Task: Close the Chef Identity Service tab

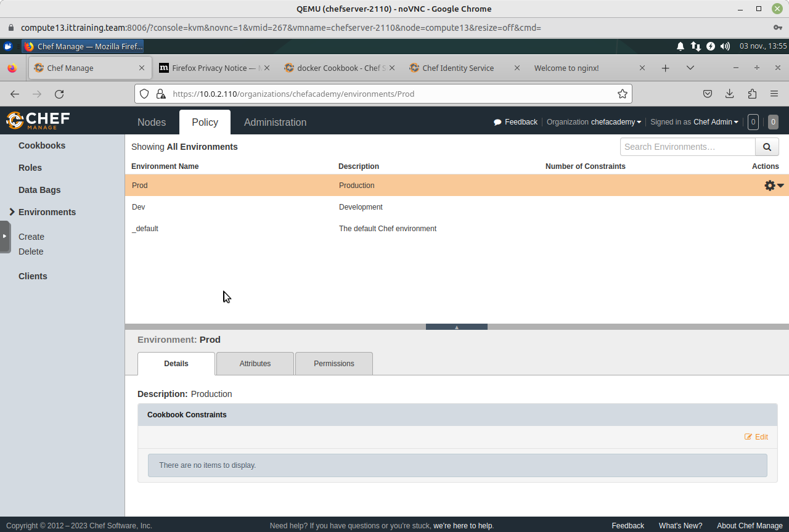Action: [x=517, y=68]
